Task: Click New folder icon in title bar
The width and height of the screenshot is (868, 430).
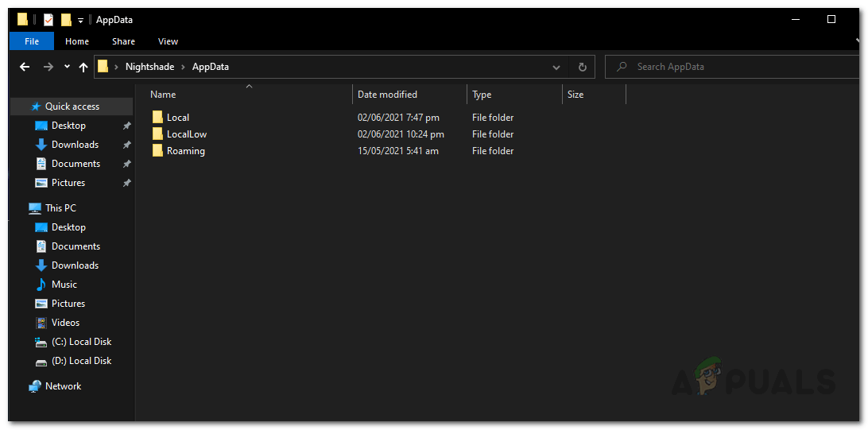Action: (67, 20)
